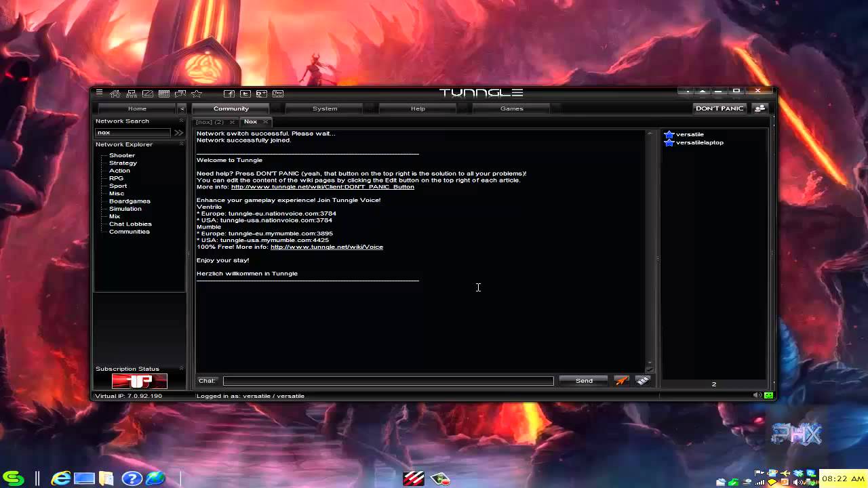The height and width of the screenshot is (488, 868).
Task: Collapse the Subscription Status panel
Action: click(x=181, y=369)
